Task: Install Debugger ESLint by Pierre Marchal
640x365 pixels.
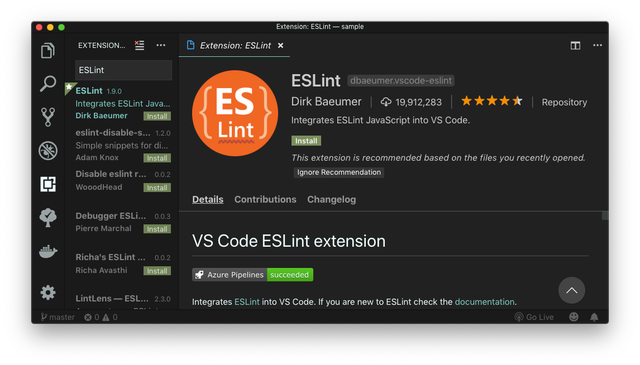Action: coord(157,229)
